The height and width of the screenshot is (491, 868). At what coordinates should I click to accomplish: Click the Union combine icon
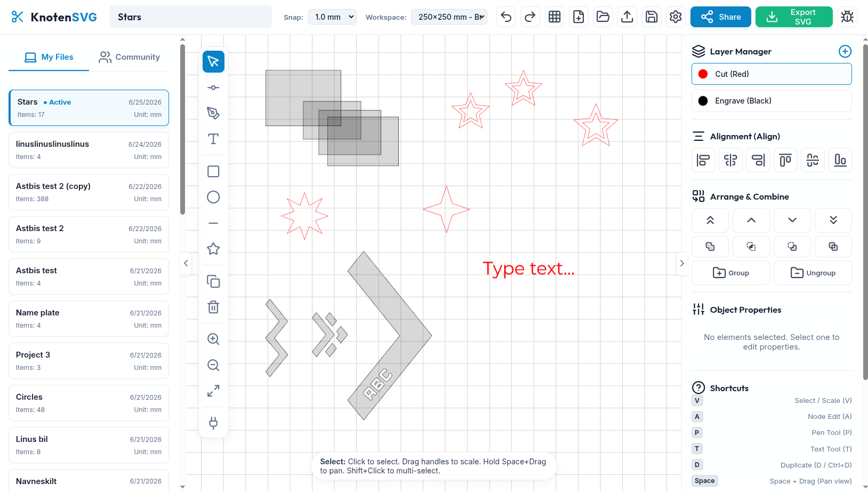pos(710,247)
